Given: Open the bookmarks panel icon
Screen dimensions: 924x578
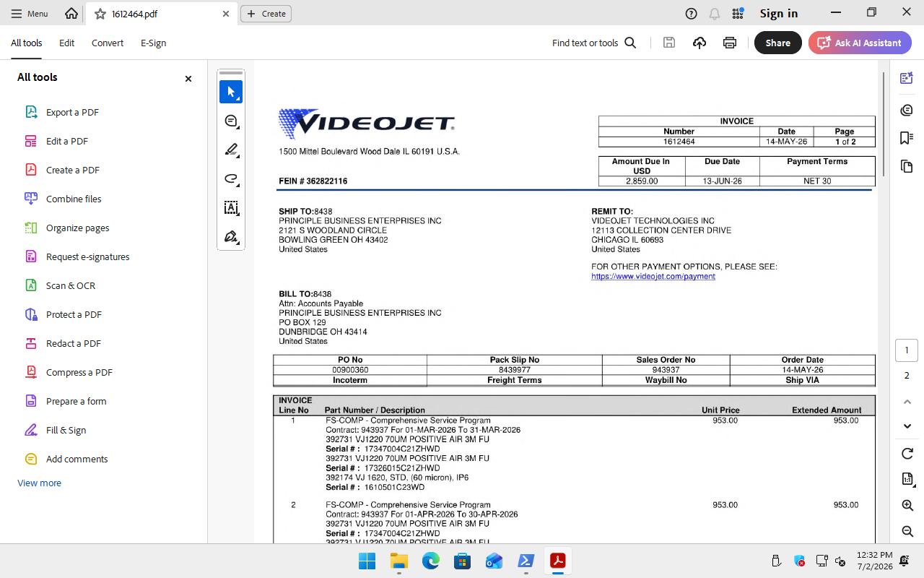Looking at the screenshot, I should pyautogui.click(x=907, y=138).
